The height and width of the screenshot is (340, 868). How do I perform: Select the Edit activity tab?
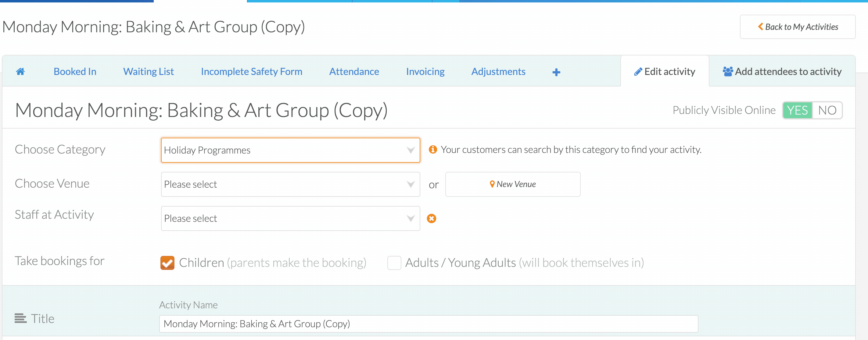pyautogui.click(x=665, y=71)
